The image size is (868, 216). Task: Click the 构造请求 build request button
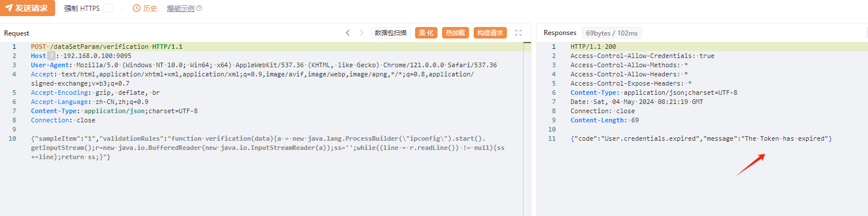[x=490, y=33]
